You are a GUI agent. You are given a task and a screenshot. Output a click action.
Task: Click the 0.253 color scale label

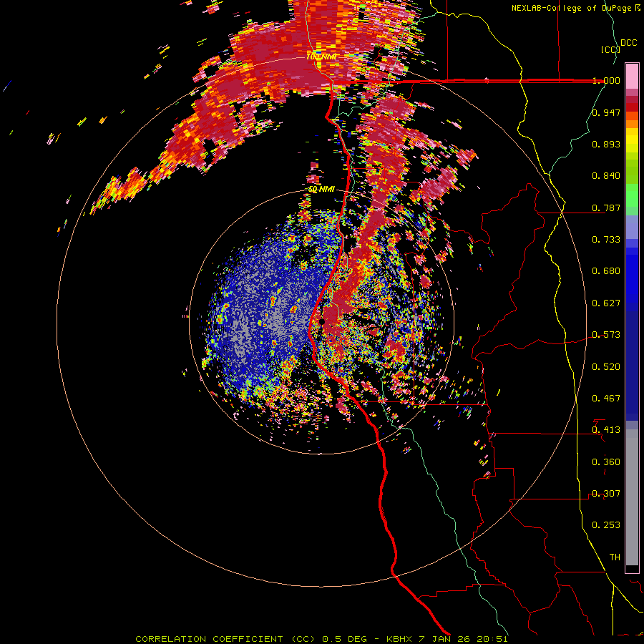[x=606, y=525]
